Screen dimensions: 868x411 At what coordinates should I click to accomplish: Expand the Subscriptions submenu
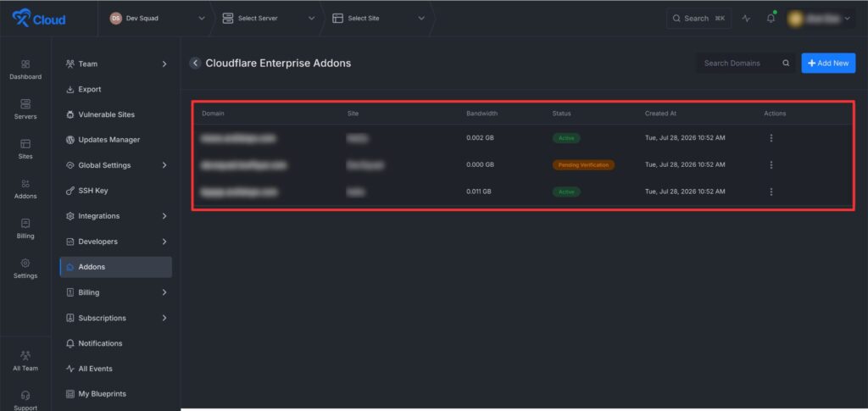164,318
